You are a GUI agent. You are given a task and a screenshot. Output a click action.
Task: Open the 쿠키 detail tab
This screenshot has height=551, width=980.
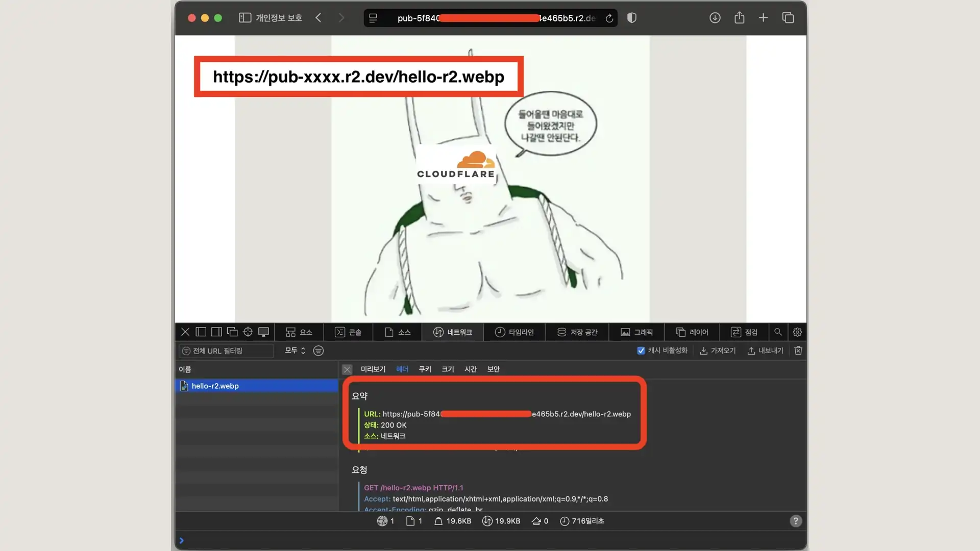[x=425, y=369]
